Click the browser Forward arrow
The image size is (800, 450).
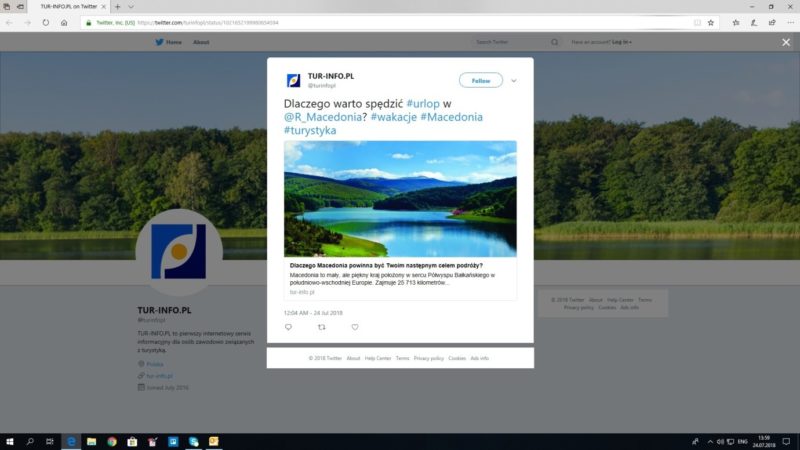pyautogui.click(x=27, y=22)
